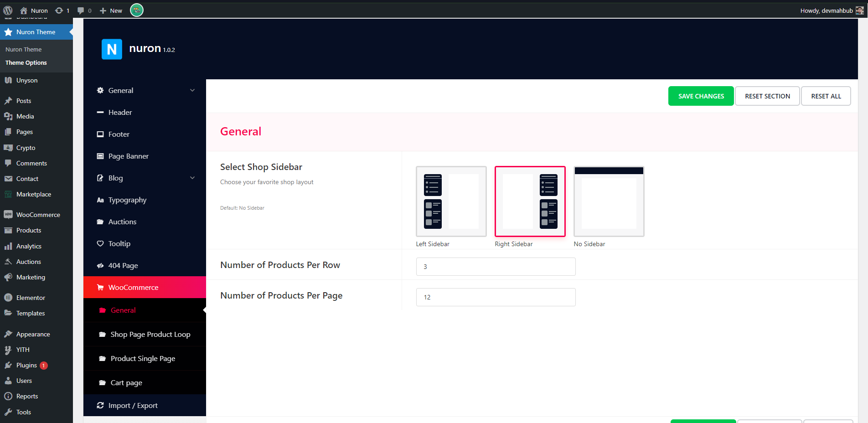Click the Analytics bar chart icon
This screenshot has height=423, width=868.
point(8,246)
